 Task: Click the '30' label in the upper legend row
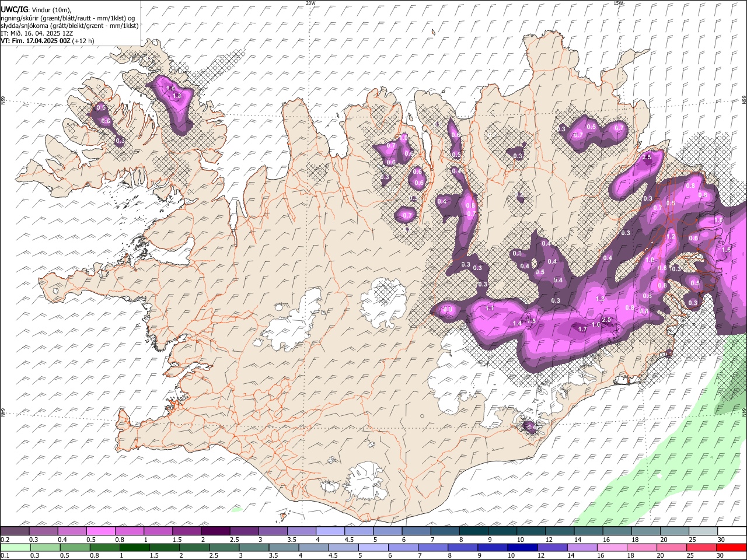[721, 539]
